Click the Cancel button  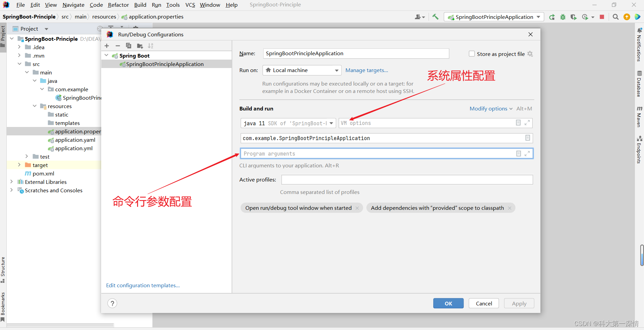[x=484, y=303]
